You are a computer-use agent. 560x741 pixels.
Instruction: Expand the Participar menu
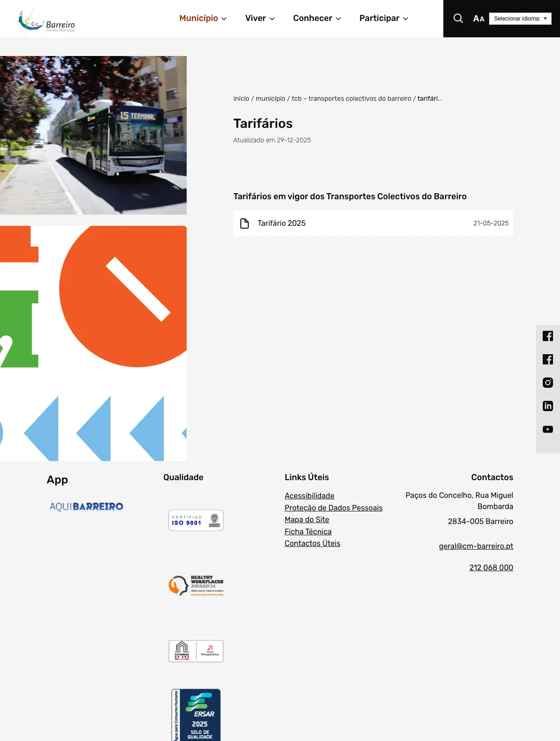pyautogui.click(x=384, y=18)
